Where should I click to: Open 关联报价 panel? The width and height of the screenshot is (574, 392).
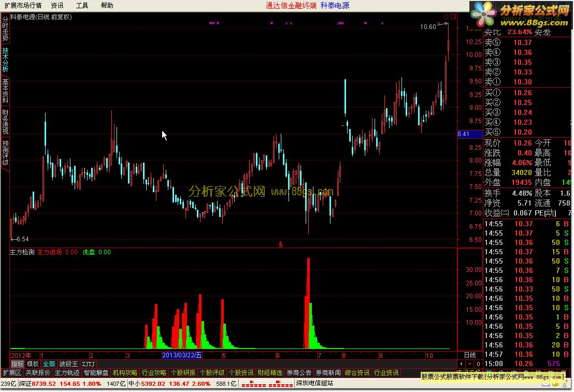38,373
